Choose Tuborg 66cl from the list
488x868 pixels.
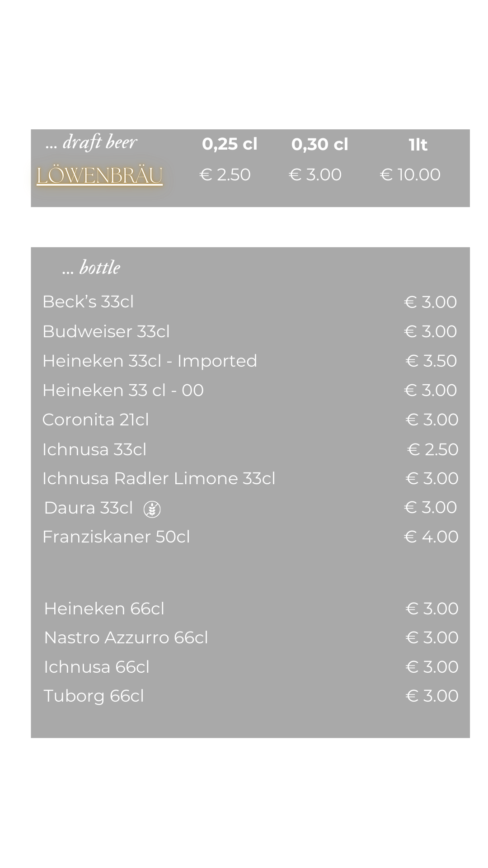click(x=94, y=696)
